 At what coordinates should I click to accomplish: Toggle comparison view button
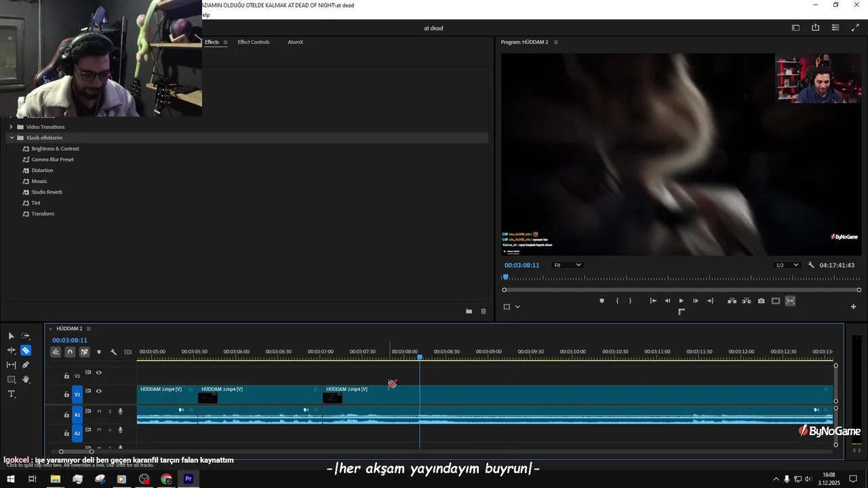point(791,301)
